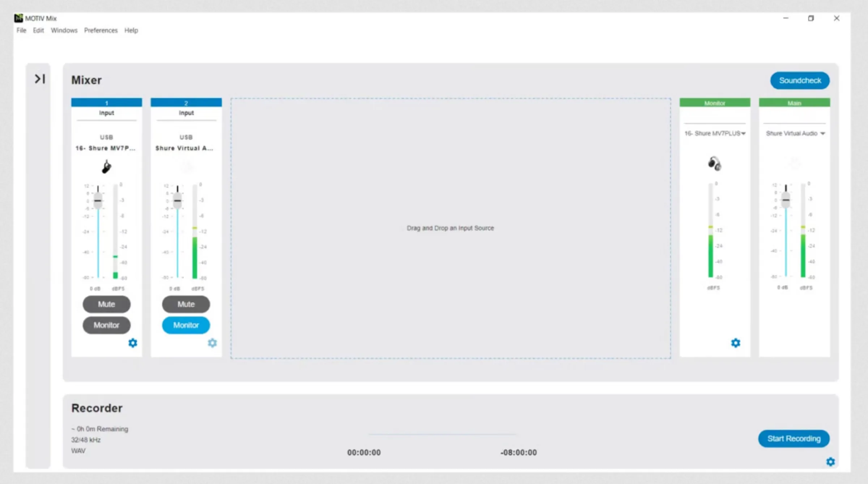
Task: Click channel 1 gain fader handle
Action: 98,200
